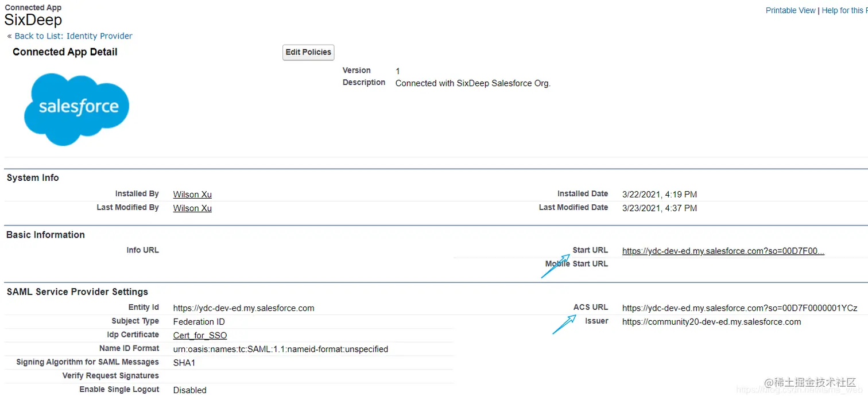Select the Description text about SixDeep Org

(x=473, y=83)
